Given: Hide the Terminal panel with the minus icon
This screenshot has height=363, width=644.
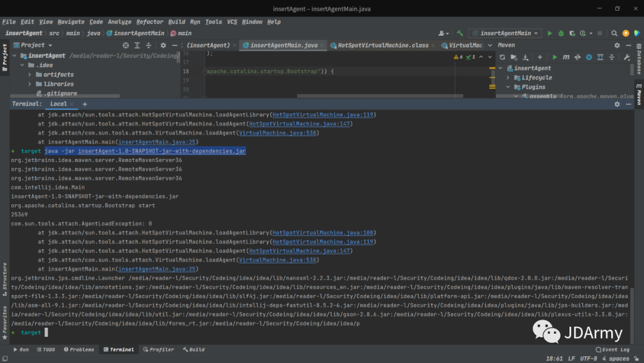Looking at the screenshot, I should (628, 104).
